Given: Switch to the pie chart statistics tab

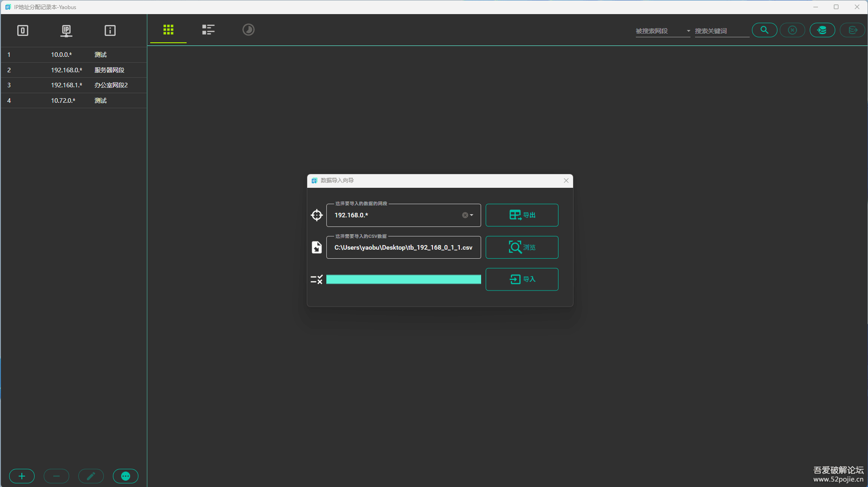Looking at the screenshot, I should click(x=249, y=30).
